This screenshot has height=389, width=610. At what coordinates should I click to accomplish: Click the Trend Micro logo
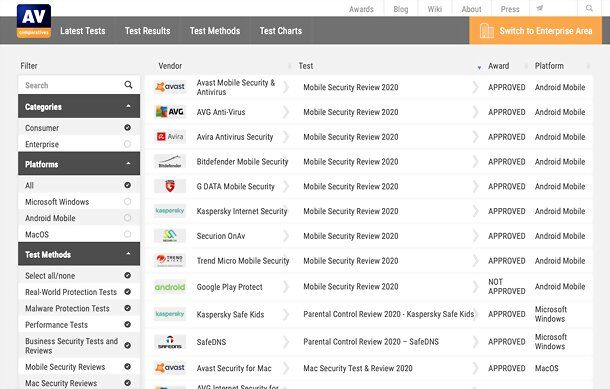(170, 260)
